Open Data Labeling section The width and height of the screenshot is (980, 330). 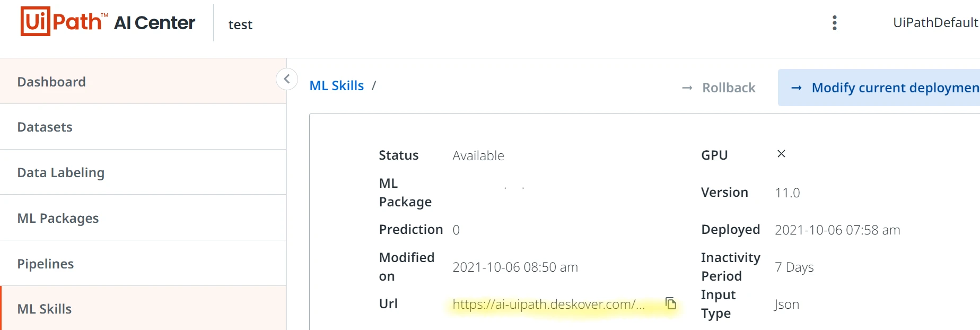[143, 172]
